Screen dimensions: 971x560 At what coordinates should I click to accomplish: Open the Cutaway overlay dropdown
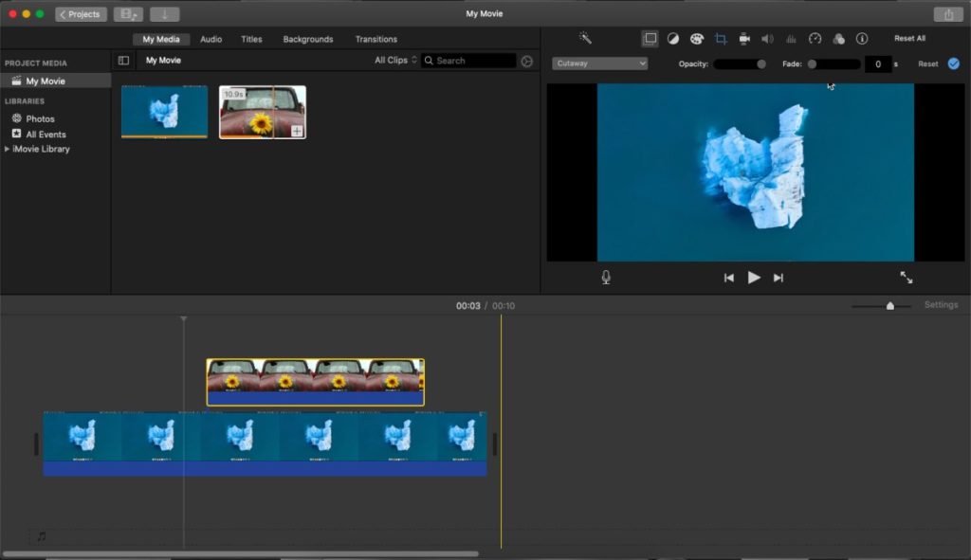tap(599, 63)
